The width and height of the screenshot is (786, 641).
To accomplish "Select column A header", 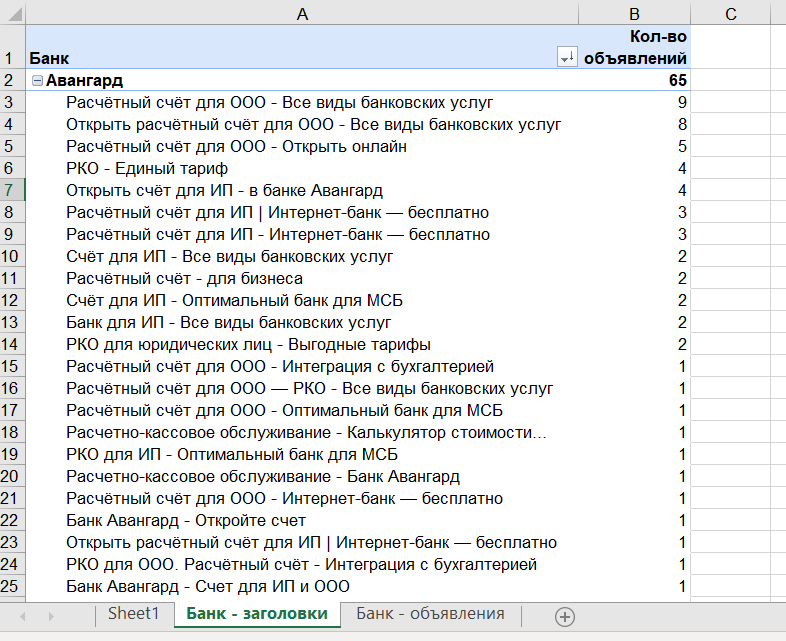I will tap(302, 14).
